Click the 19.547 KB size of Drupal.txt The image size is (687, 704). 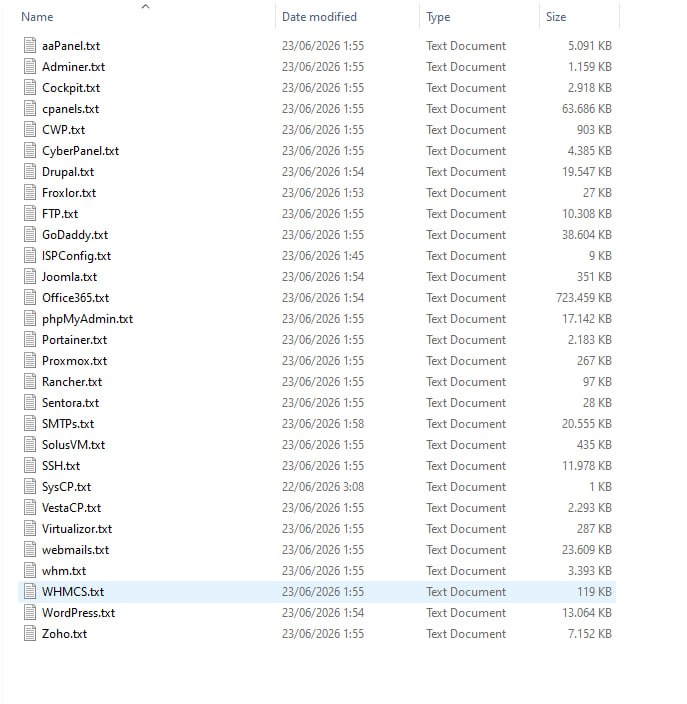click(587, 172)
